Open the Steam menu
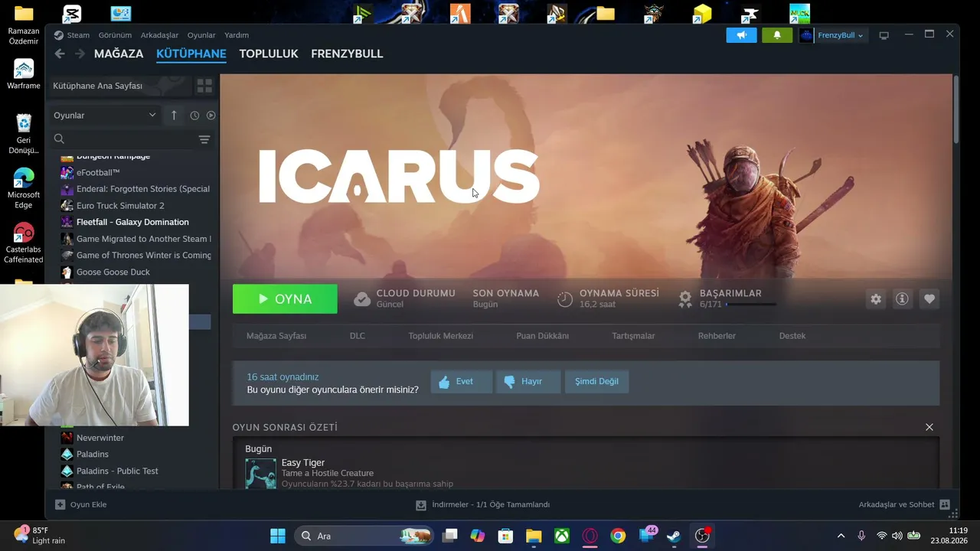The height and width of the screenshot is (551, 980). pyautogui.click(x=78, y=35)
